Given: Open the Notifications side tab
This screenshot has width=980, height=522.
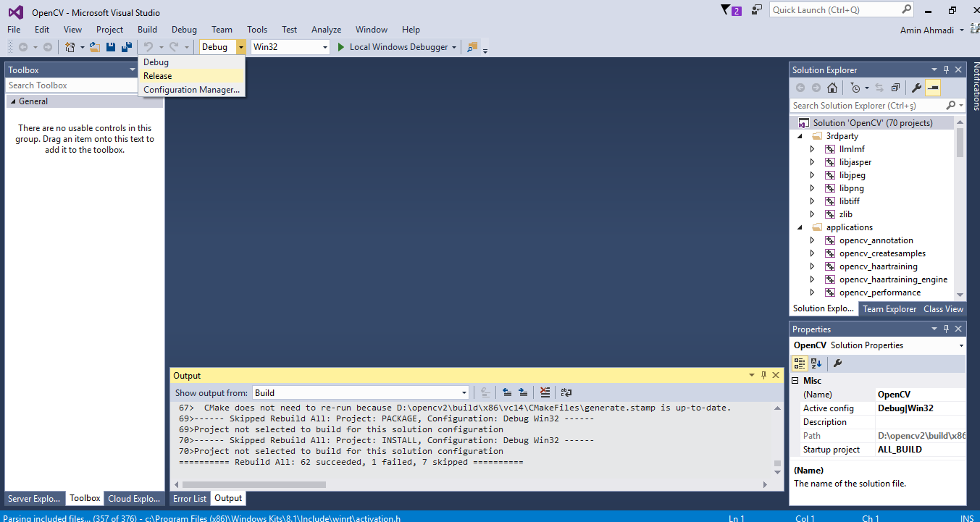Looking at the screenshot, I should [x=975, y=87].
